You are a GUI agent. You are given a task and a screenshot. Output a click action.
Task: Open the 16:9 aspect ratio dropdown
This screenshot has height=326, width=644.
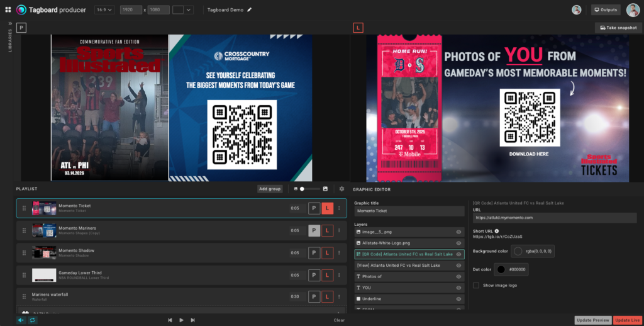click(104, 10)
